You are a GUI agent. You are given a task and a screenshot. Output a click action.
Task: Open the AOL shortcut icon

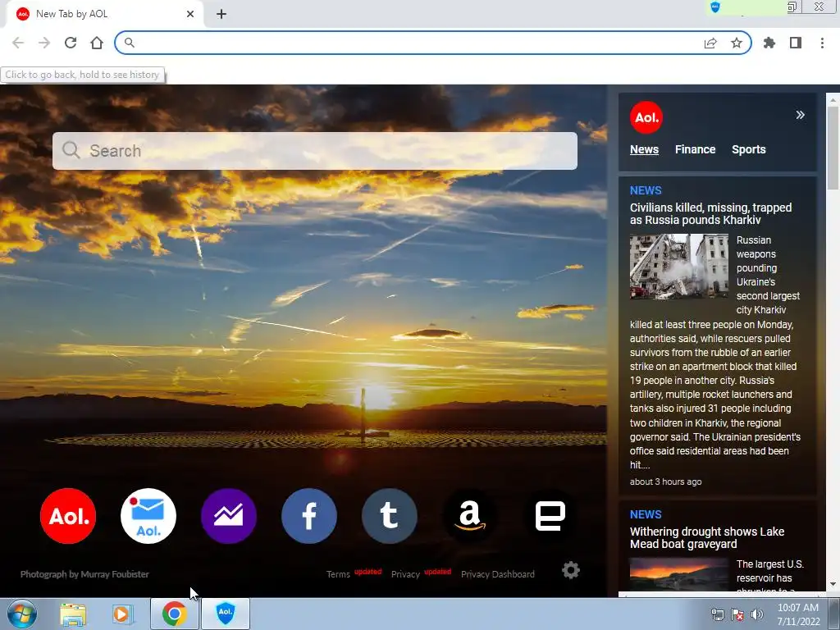click(68, 516)
